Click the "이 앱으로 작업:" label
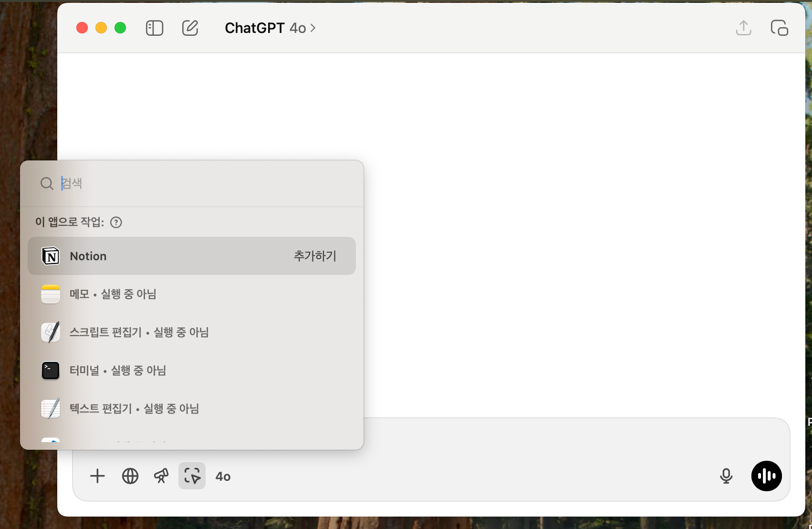 tap(70, 222)
